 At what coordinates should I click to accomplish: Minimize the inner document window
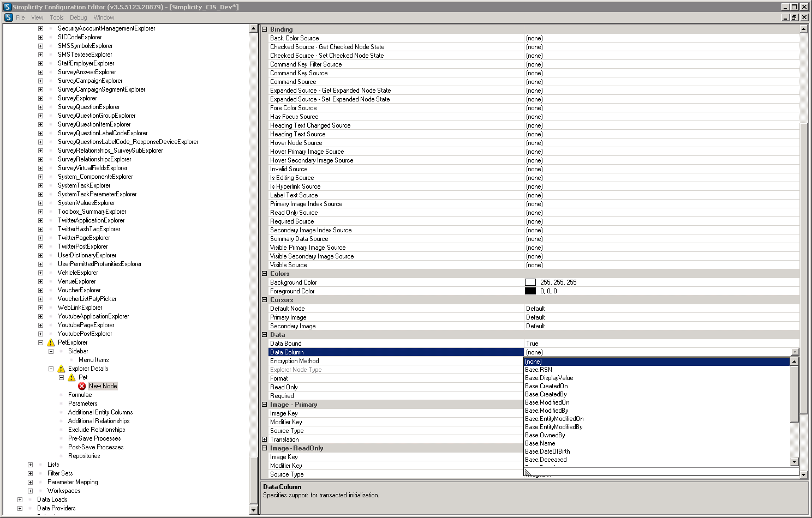[x=786, y=17]
